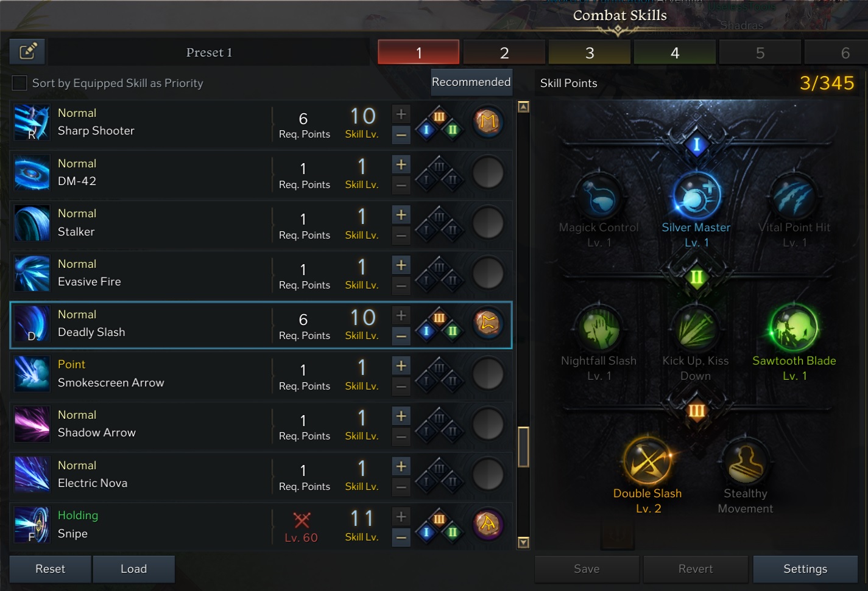
Task: Click the Recommended button
Action: click(x=471, y=82)
